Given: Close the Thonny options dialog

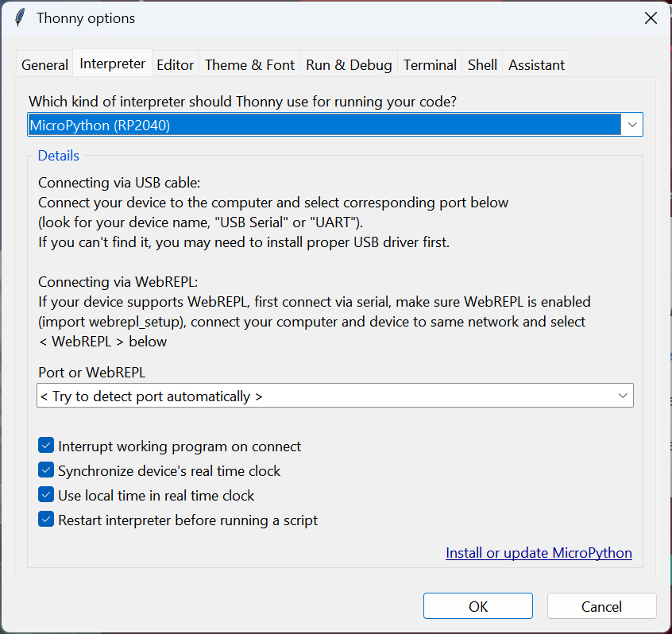Looking at the screenshot, I should click(651, 17).
